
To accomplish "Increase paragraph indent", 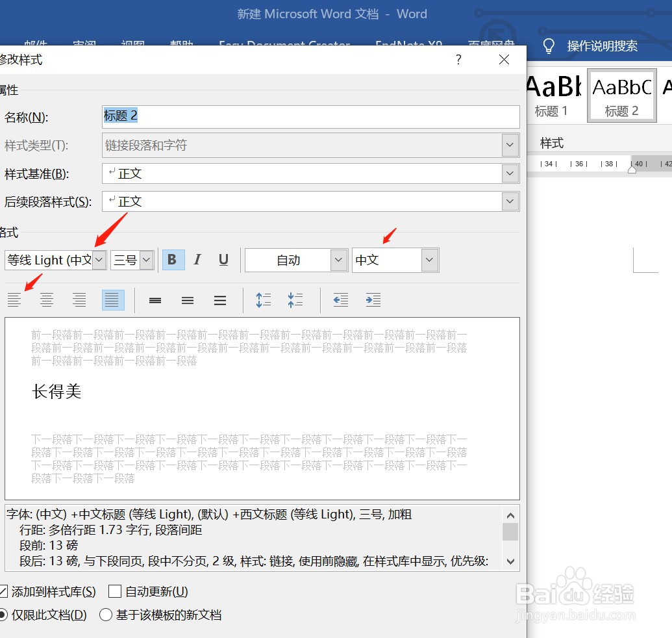I will pyautogui.click(x=373, y=300).
